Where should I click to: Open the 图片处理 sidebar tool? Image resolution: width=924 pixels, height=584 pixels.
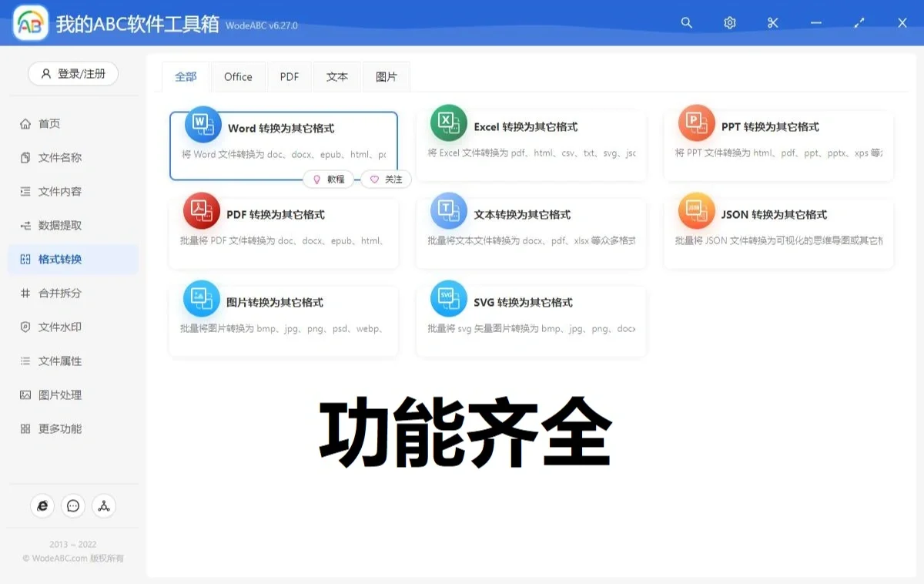point(73,394)
